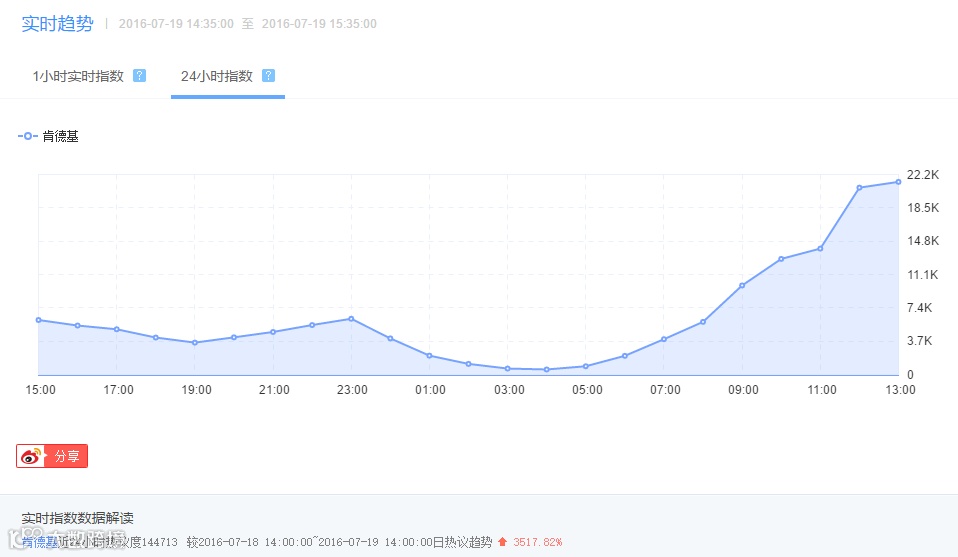Screen dimensions: 958x557
Task: Click the 3517.82% growth figure
Action: (538, 542)
